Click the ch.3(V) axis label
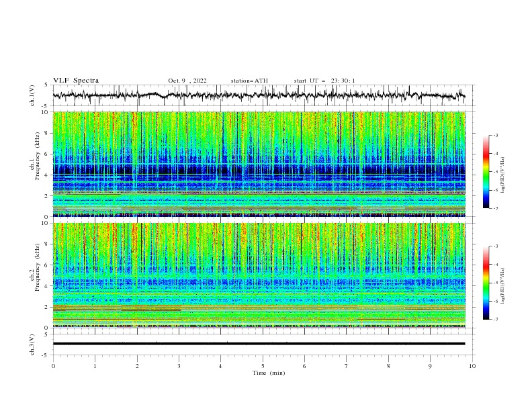The height and width of the screenshot is (411, 532). coord(32,345)
